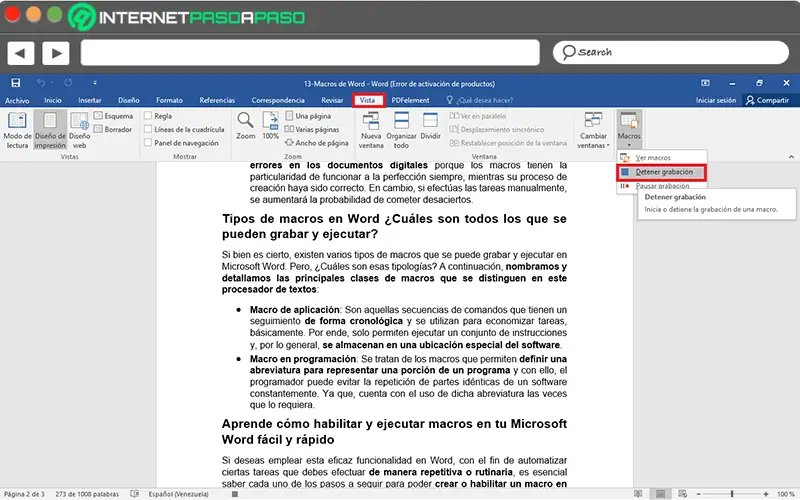Screen dimensions: 800x500
Task: Open the Diseño ribbon tab
Action: tap(129, 101)
